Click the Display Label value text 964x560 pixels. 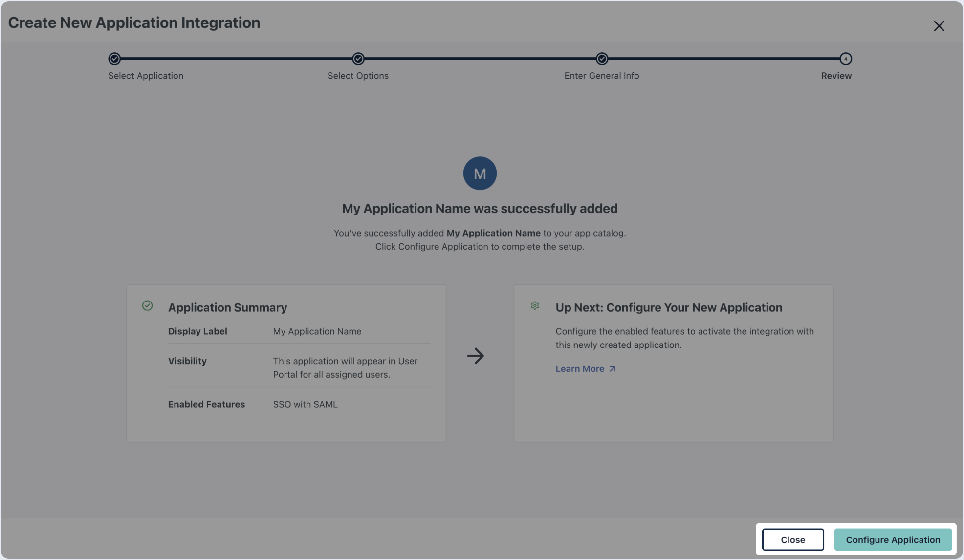point(317,331)
